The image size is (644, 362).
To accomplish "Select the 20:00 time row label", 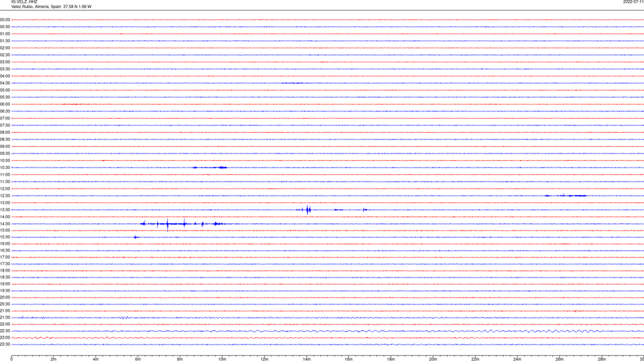I will (5, 298).
